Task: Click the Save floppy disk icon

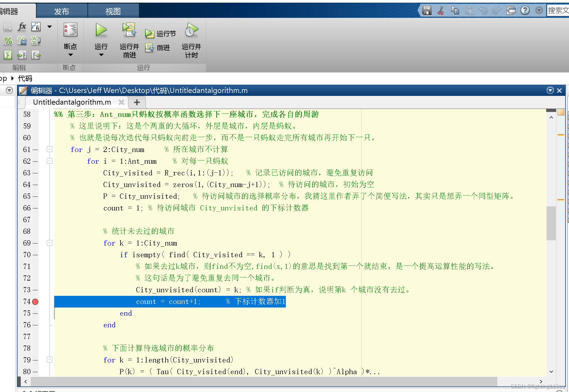Action: pyautogui.click(x=427, y=11)
